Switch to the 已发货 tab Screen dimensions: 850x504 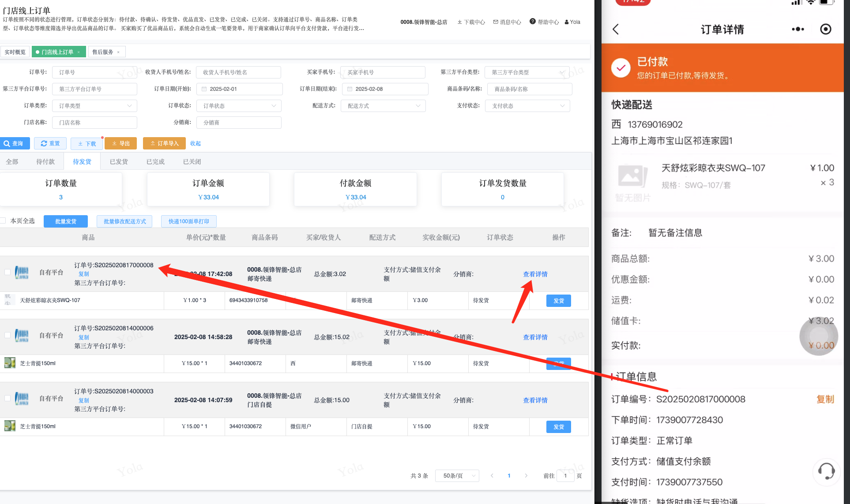coord(119,162)
